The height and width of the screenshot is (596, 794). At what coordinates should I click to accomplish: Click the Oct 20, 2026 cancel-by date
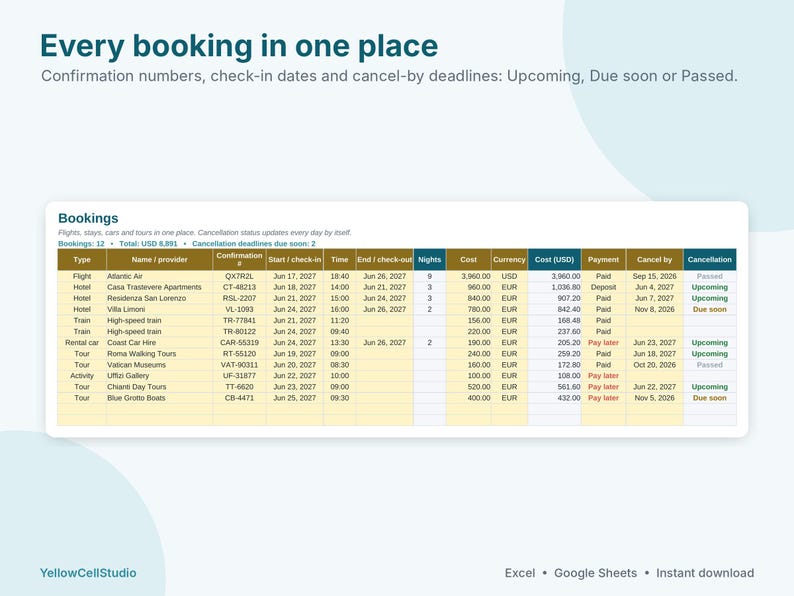tap(655, 365)
